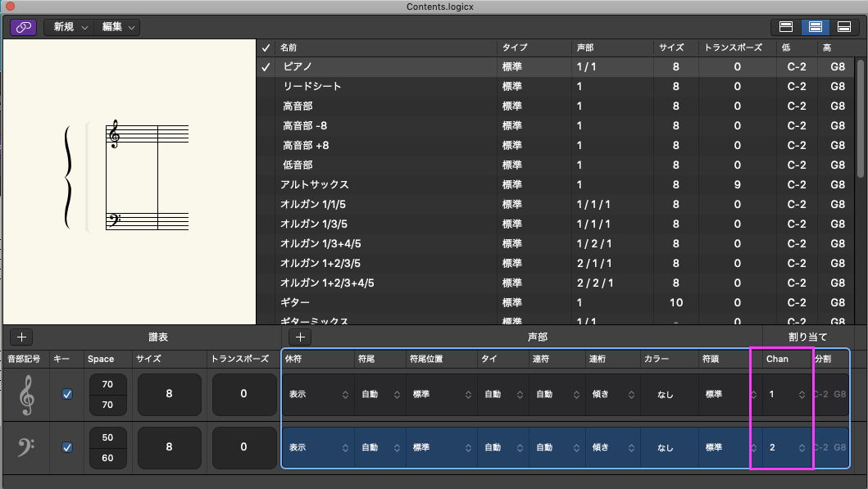
Task: Click the purple link icon
Action: (x=23, y=27)
